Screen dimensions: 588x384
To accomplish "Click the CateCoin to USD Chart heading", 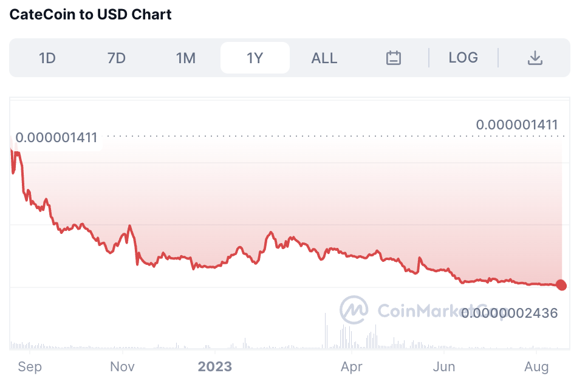I will [91, 15].
